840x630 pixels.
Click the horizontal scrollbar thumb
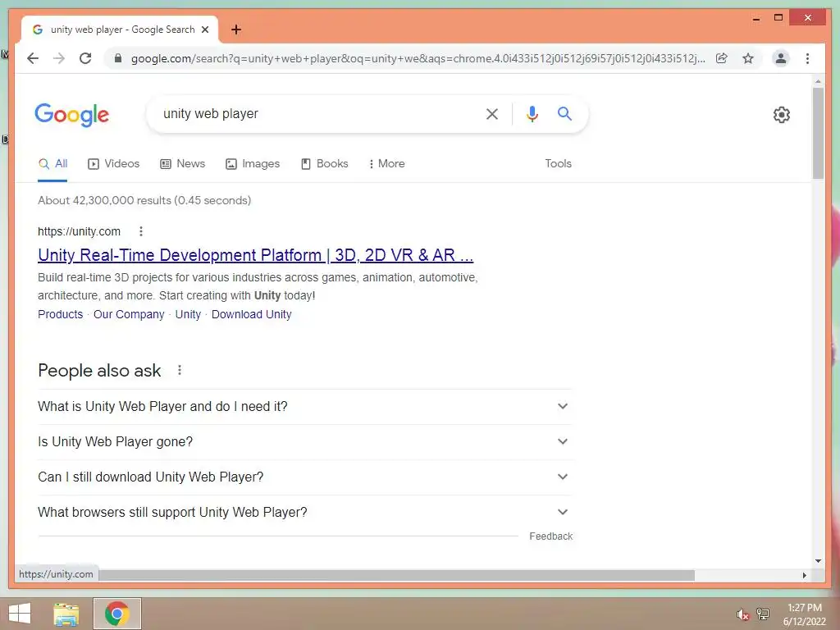coord(396,575)
